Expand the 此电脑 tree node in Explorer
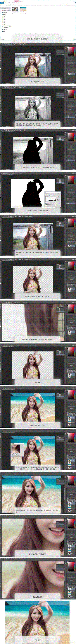Screen dimensions: 76x644 1,14
